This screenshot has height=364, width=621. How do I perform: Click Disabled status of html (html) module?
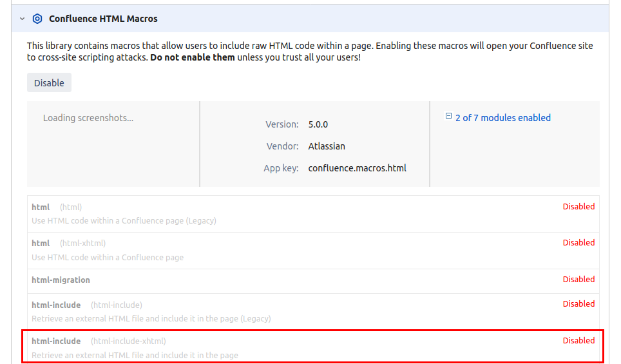pos(578,206)
